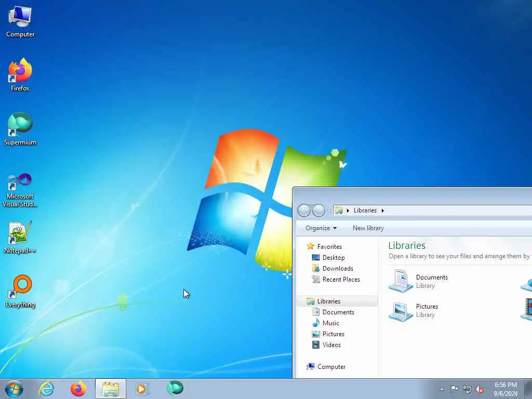Screen dimensions: 532x399
Task: Expand the arrow before Libraries breadcrumb
Action: pos(348,211)
